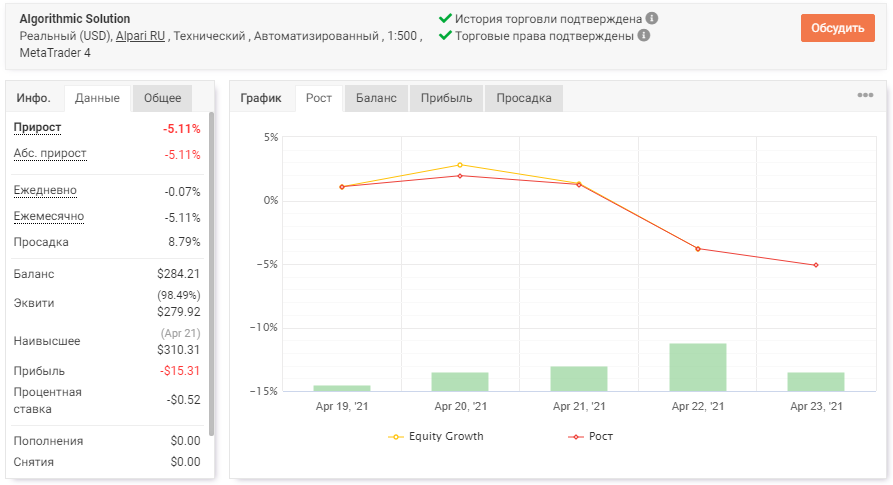
Task: Click the Прирост label
Action: click(37, 128)
